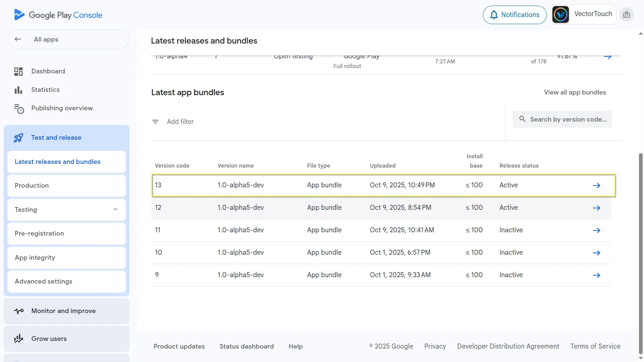Open the Notifications bell button
This screenshot has width=644, height=362.
coord(515,15)
